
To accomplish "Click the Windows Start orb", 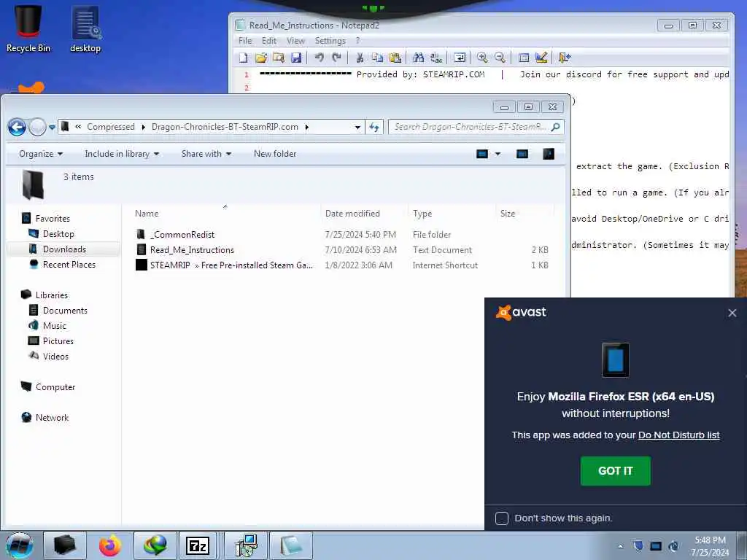I will (20, 545).
